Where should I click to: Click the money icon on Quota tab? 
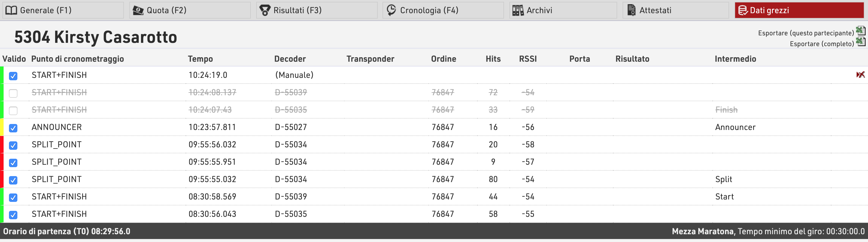(138, 10)
